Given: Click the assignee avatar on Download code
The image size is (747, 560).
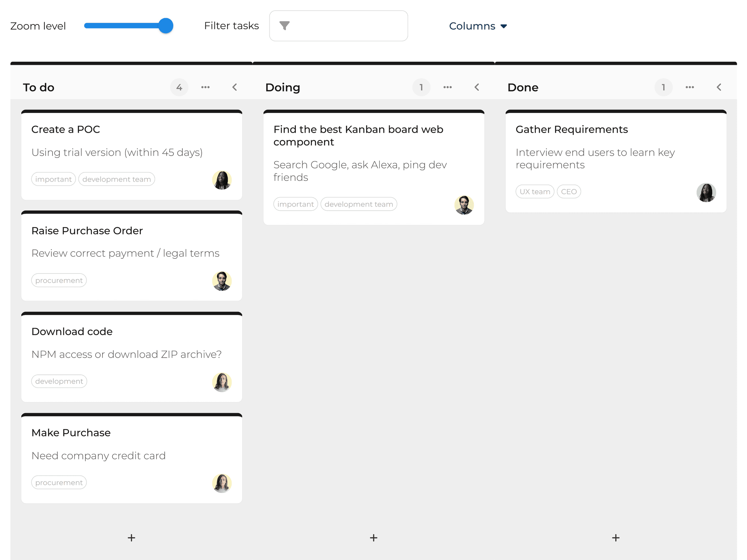Looking at the screenshot, I should pyautogui.click(x=222, y=382).
